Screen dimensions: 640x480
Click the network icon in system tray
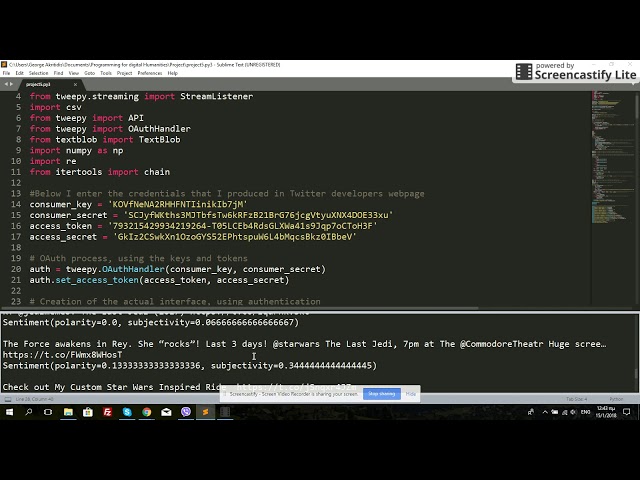[x=564, y=412]
